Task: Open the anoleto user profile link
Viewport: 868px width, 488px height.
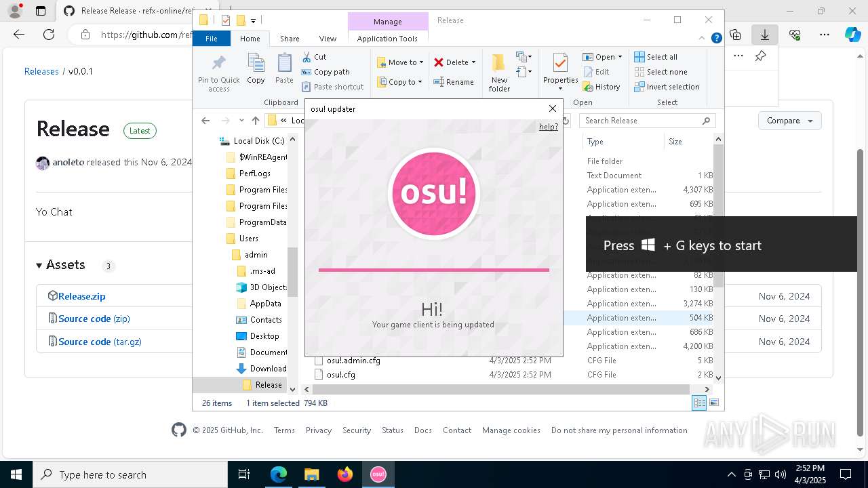Action: pyautogui.click(x=68, y=162)
